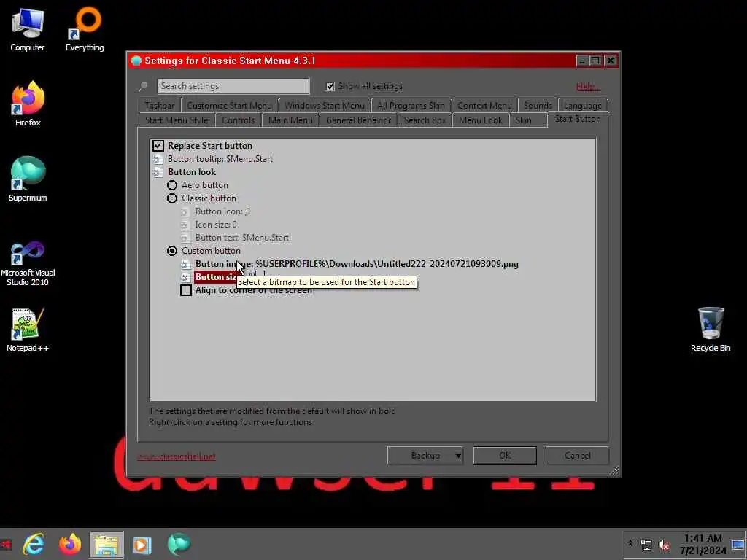Switch to Start Menu Style tab

pos(177,120)
